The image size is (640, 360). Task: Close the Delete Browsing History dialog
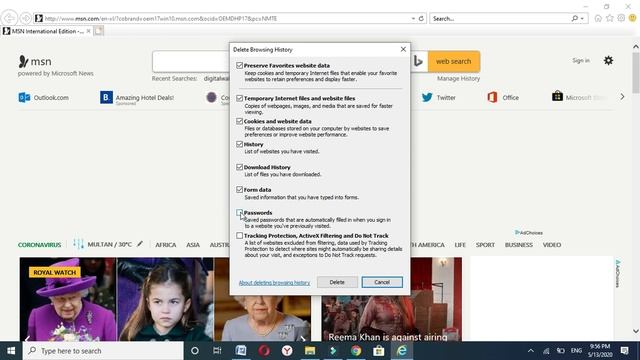click(403, 49)
